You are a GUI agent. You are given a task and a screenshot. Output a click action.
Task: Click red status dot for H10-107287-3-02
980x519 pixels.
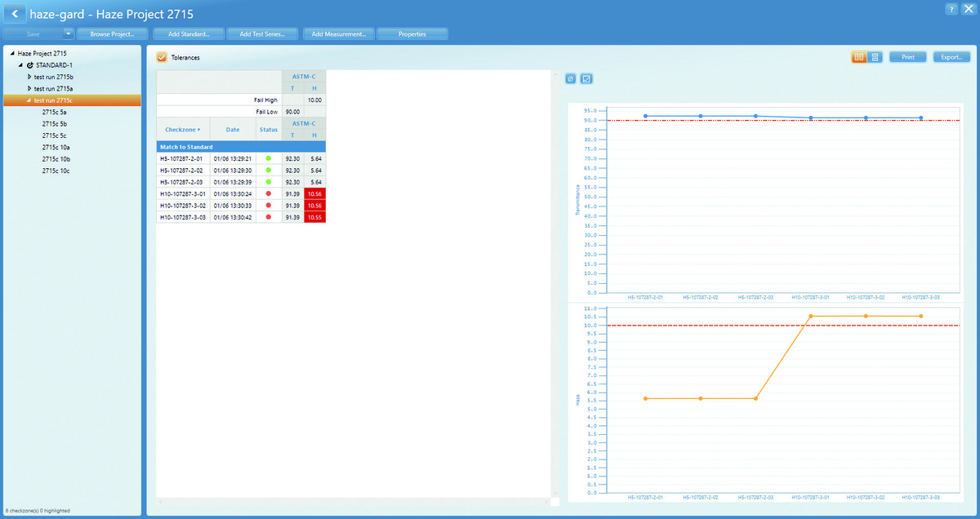tap(269, 206)
